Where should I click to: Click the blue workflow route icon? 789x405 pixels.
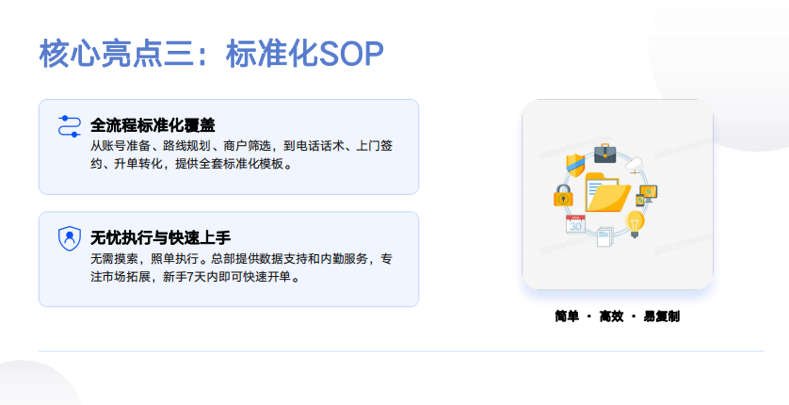click(x=69, y=125)
